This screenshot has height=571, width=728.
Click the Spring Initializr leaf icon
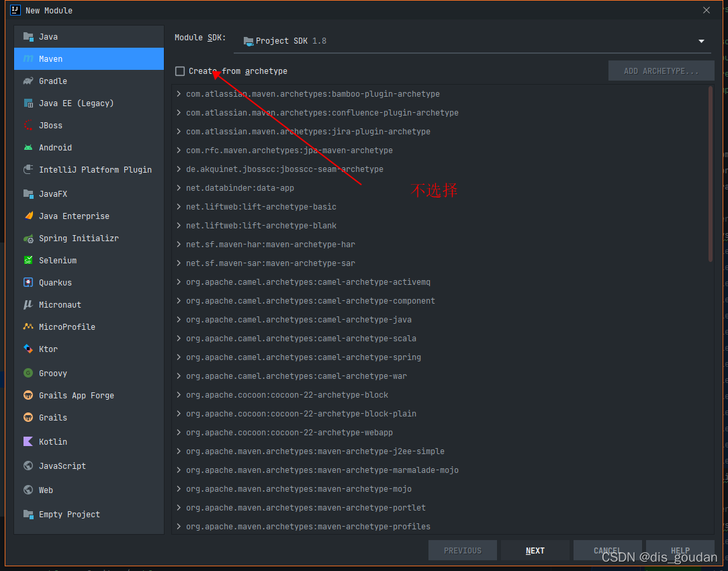tap(28, 238)
